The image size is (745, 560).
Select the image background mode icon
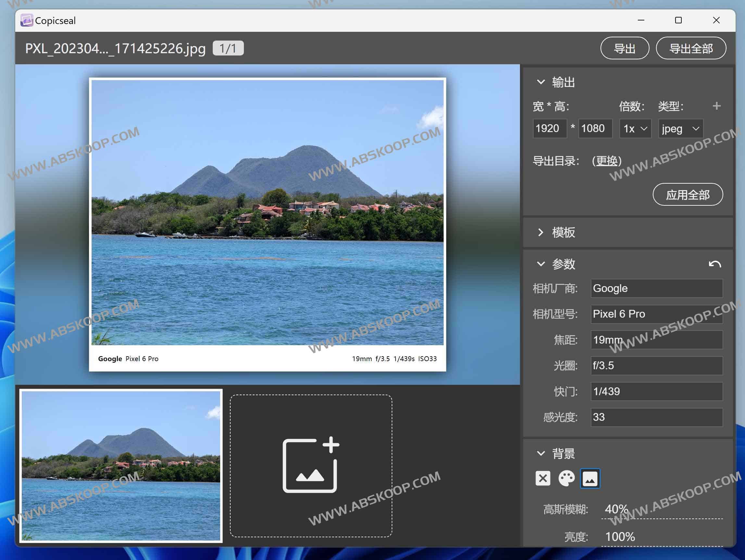click(590, 478)
